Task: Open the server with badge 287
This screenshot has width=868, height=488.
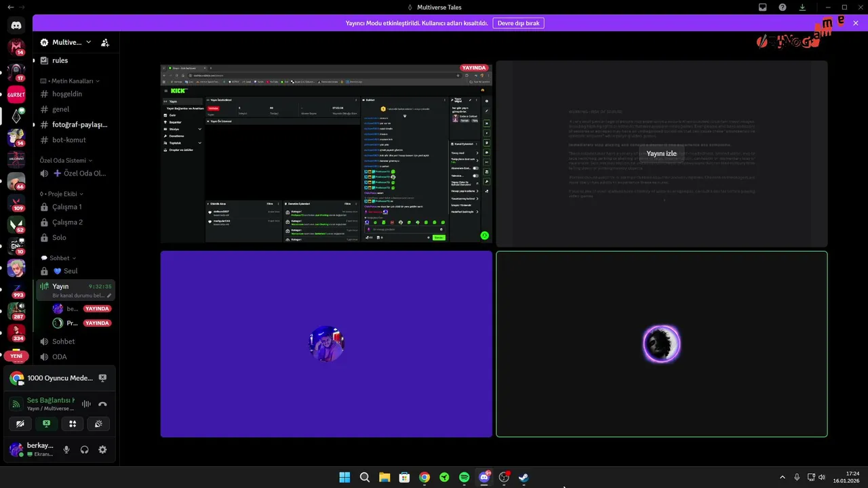Action: (x=16, y=312)
